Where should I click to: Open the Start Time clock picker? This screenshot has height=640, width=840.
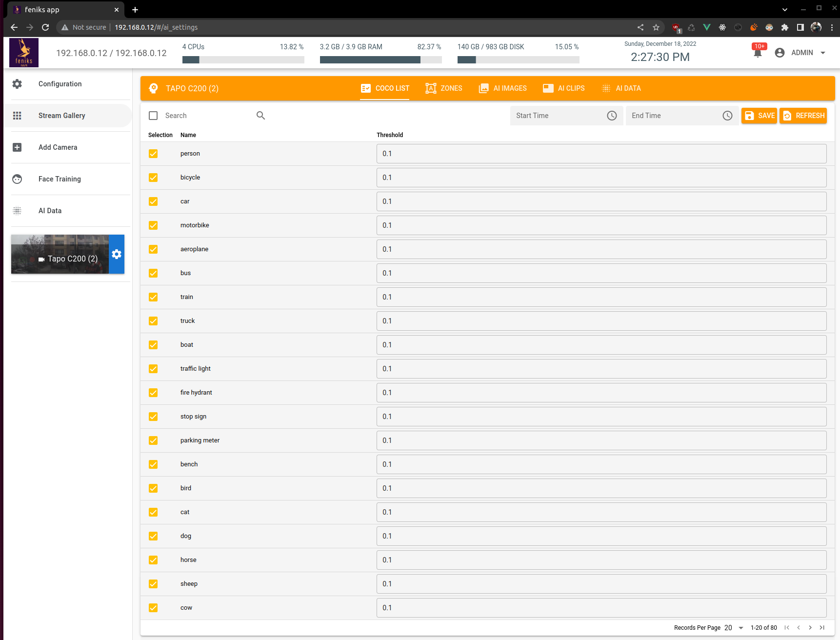(x=612, y=116)
